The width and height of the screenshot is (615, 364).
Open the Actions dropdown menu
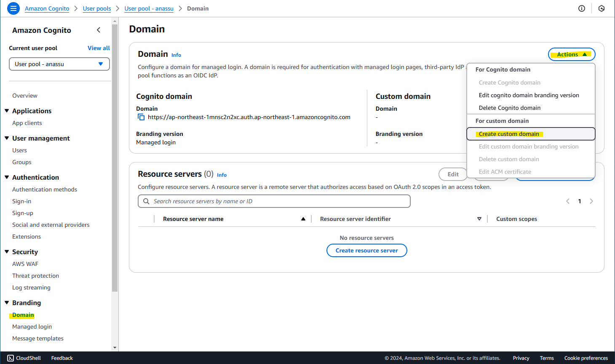tap(571, 54)
